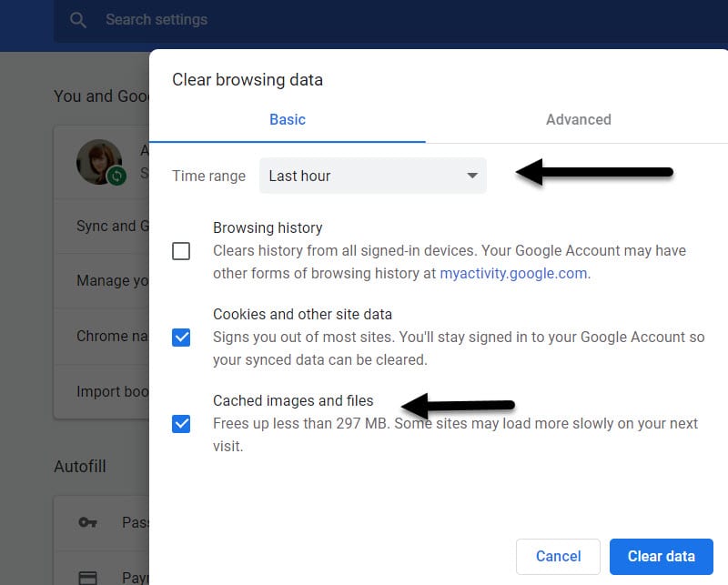Select the Basic tab
Image resolution: width=728 pixels, height=585 pixels.
coord(288,119)
